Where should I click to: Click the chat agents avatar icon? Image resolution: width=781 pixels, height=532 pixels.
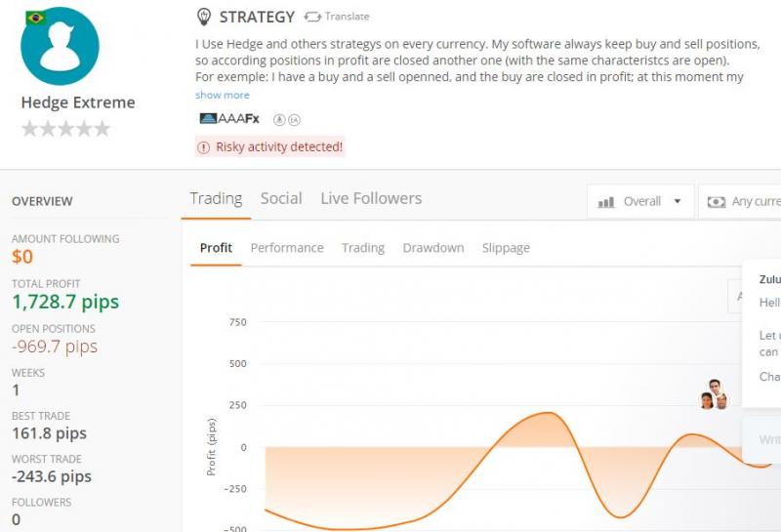pos(714,394)
